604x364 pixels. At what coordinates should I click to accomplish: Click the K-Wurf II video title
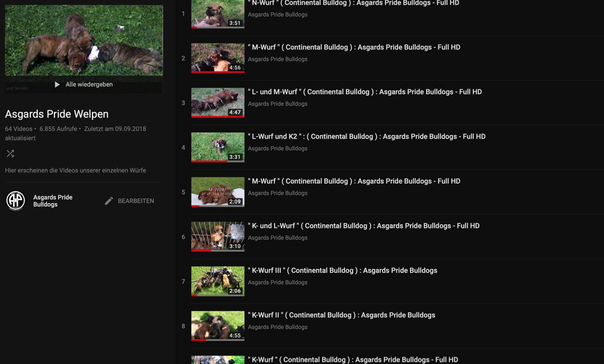pos(341,315)
